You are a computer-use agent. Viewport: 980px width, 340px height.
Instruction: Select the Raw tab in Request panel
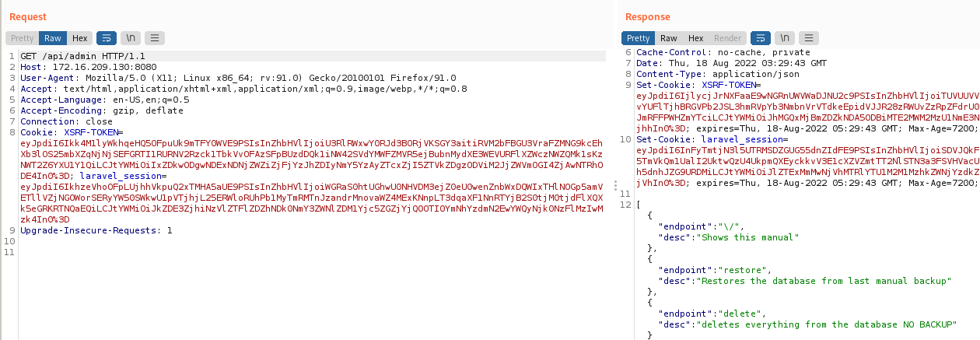(53, 38)
